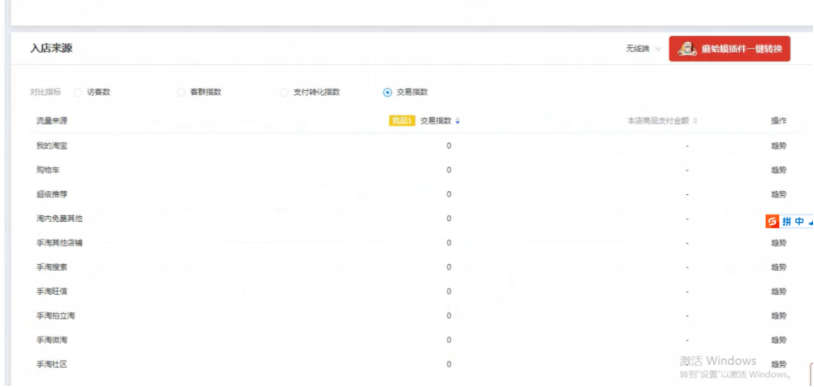
Task: Open 趋势 link for 购物车 row
Action: (x=779, y=170)
